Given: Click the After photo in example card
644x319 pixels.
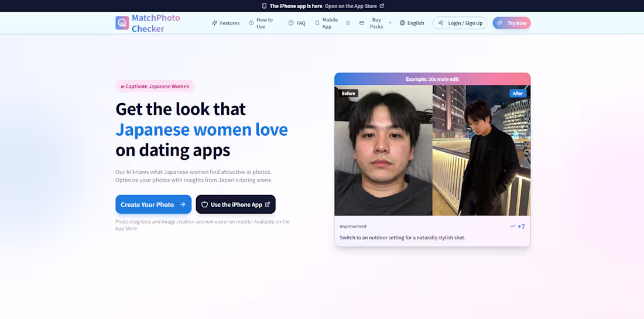Looking at the screenshot, I should pyautogui.click(x=481, y=150).
